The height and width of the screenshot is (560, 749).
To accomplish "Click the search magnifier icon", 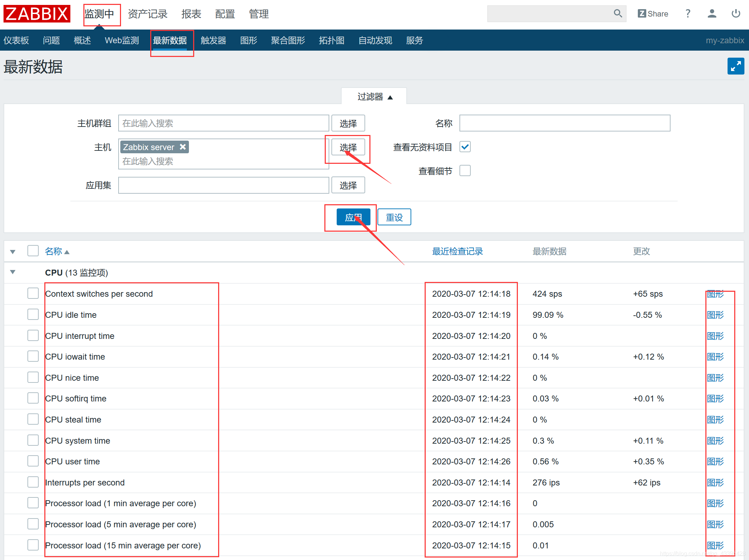I will (617, 14).
